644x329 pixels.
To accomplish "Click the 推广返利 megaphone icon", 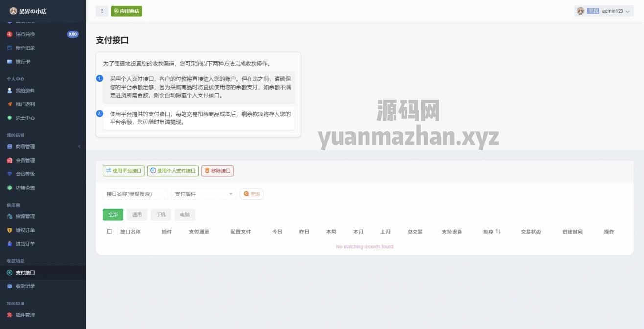I will point(9,104).
